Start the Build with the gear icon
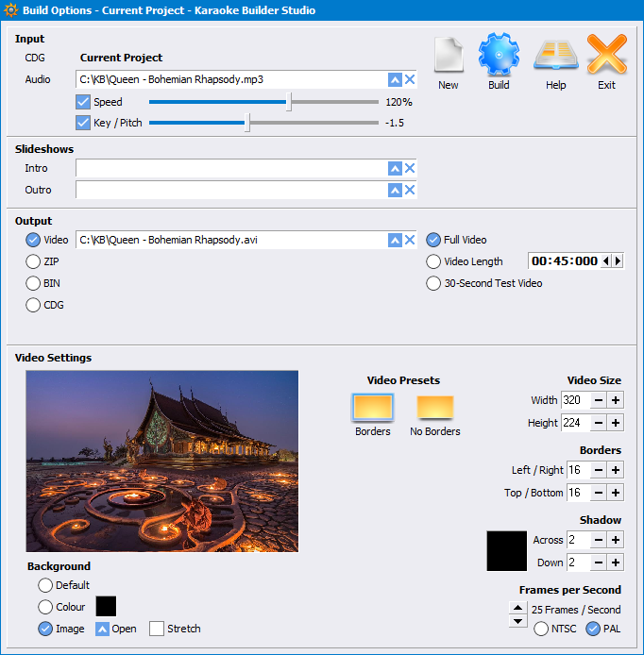The height and width of the screenshot is (655, 644). pyautogui.click(x=499, y=55)
